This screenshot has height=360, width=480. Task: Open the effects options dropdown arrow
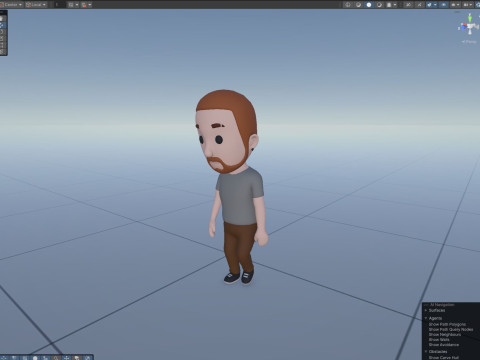click(435, 5)
